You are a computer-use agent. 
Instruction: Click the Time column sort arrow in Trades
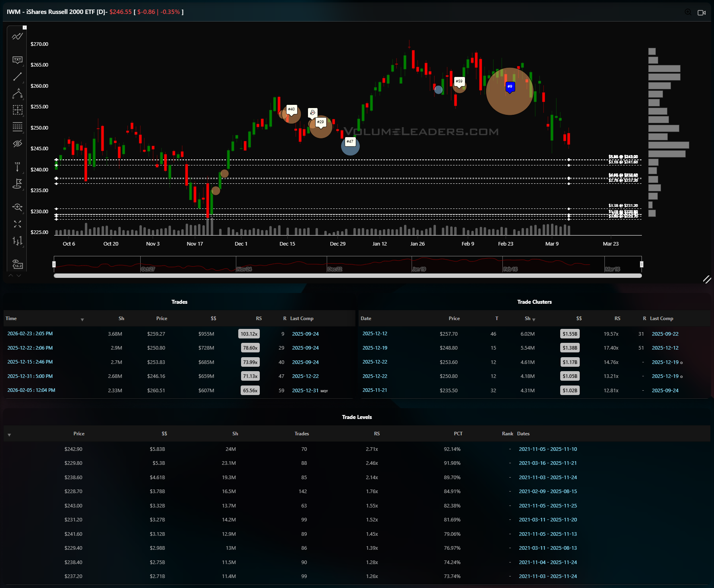pos(82,320)
